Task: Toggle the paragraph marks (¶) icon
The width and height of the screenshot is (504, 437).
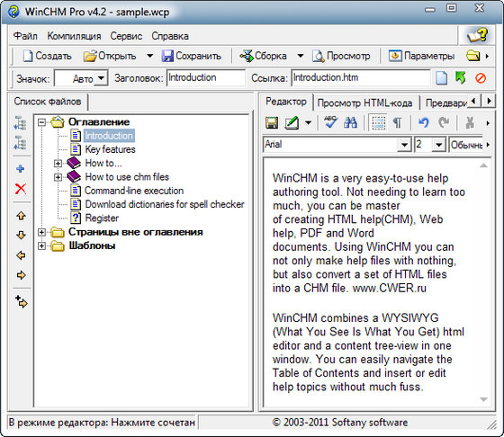Action: coord(398,122)
